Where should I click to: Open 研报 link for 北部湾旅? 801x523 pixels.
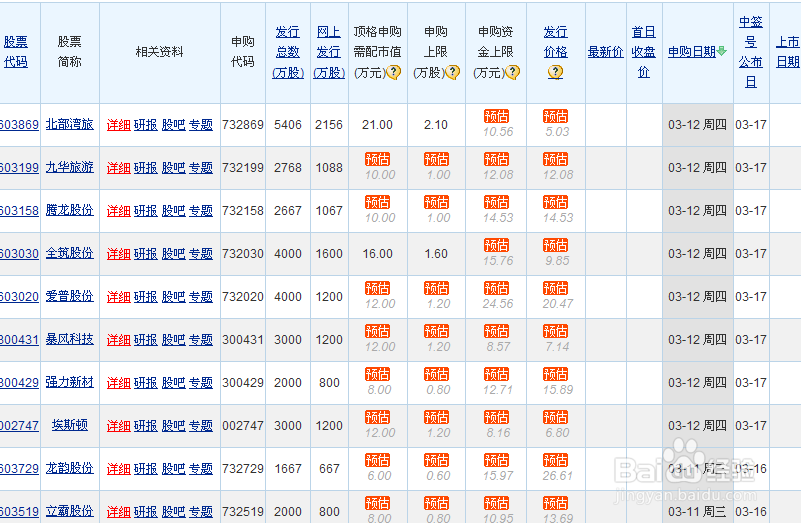146,125
